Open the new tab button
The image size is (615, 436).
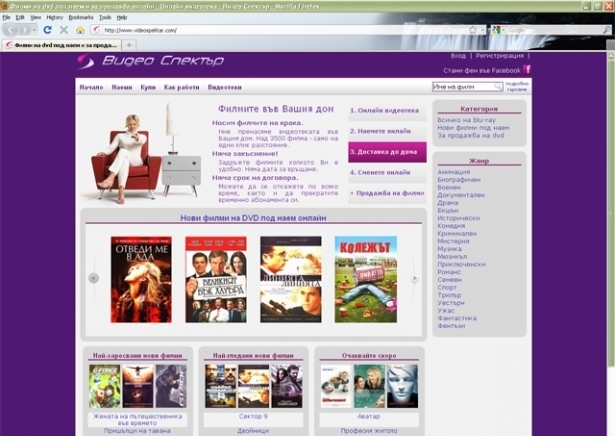(127, 45)
